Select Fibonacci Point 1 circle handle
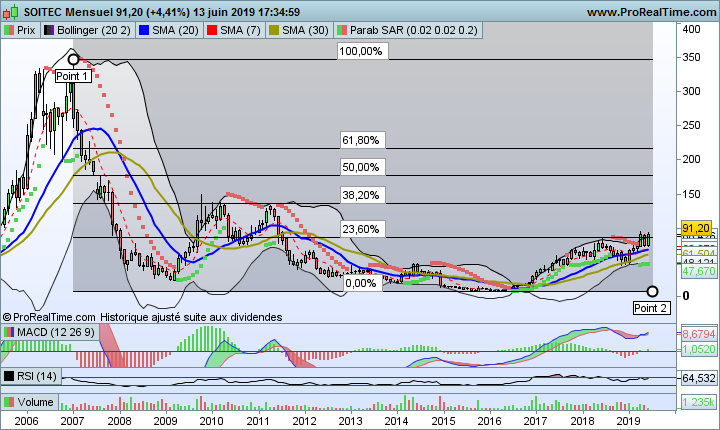Screen dimensions: 720x430 [72, 60]
